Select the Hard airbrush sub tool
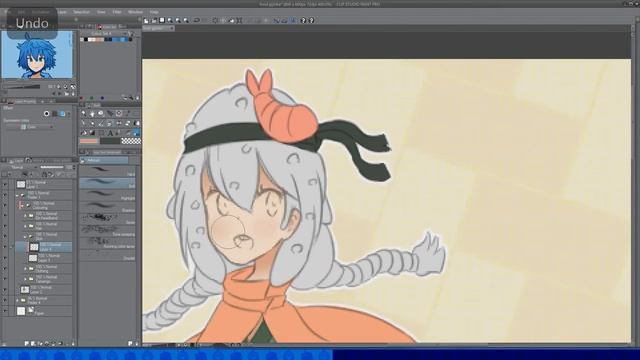The image size is (640, 360). (107, 171)
